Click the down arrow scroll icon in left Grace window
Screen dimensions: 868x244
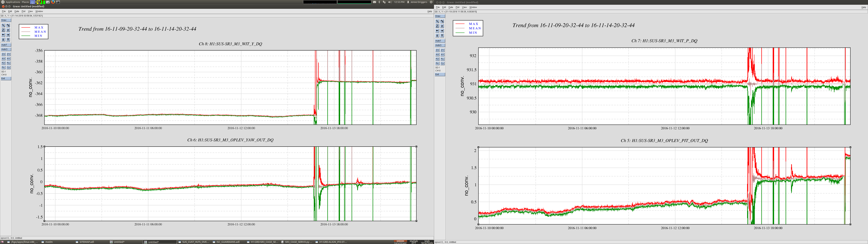(x=3, y=39)
